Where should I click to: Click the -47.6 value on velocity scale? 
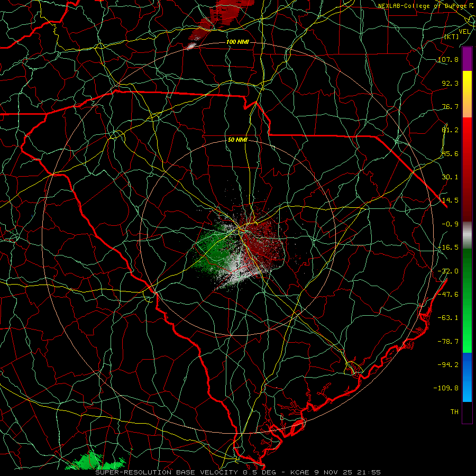click(448, 295)
